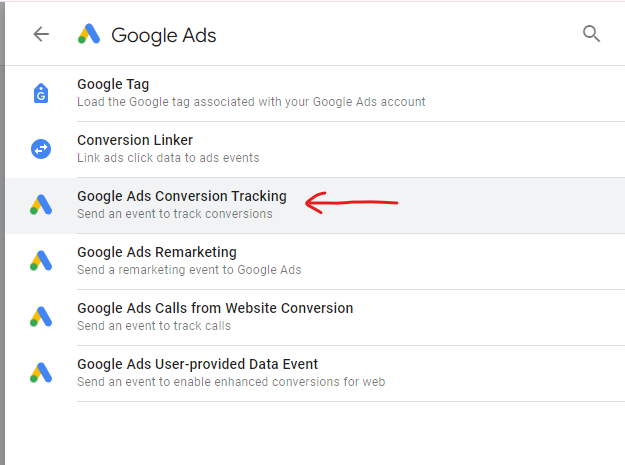Viewport: 625px width, 465px height.
Task: Click 'Send an event to track calls' text
Action: [154, 326]
